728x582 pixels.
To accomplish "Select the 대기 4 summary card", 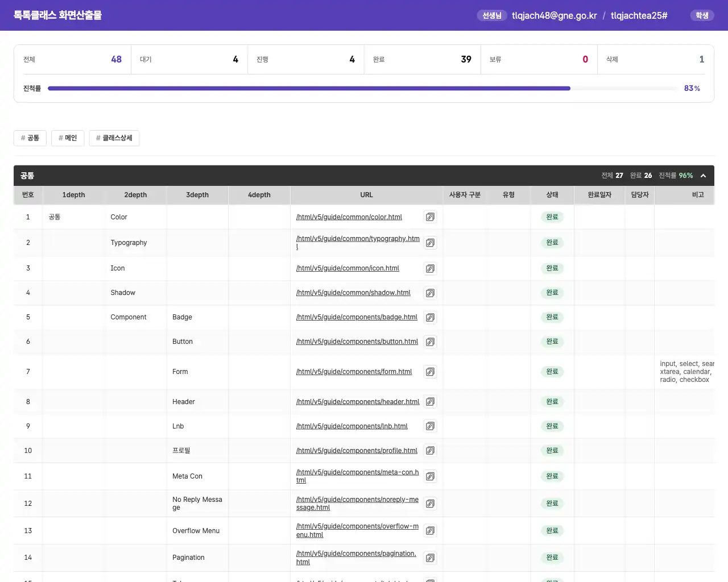I will [x=189, y=59].
